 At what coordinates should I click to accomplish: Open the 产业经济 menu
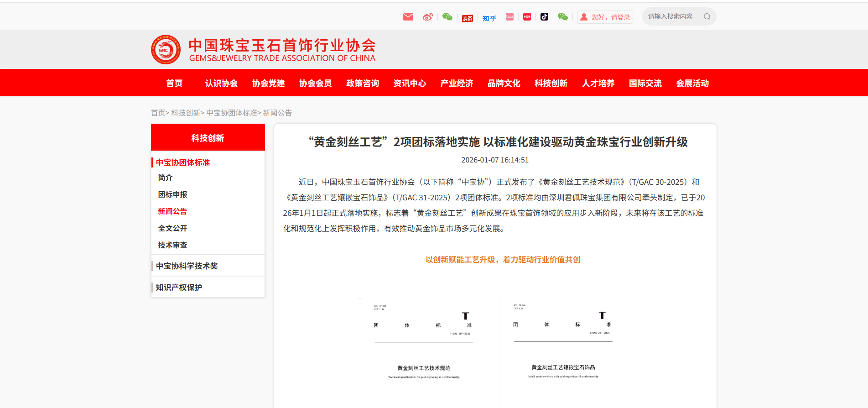tap(457, 83)
